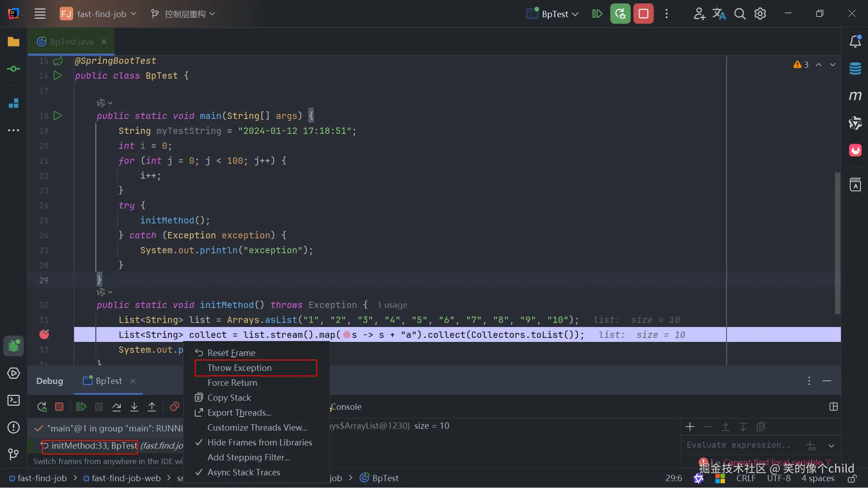Select the initMethod:33, BpTest stack frame
The height and width of the screenshot is (488, 868).
coord(94,446)
